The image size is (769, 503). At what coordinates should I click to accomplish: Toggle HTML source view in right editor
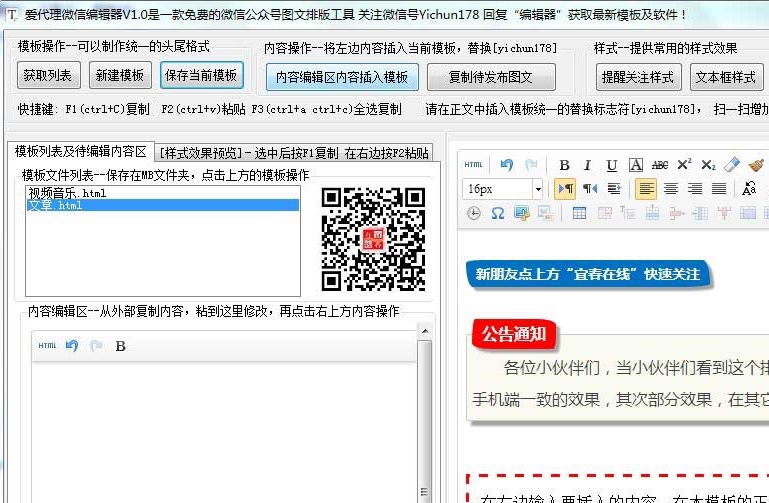pyautogui.click(x=473, y=165)
